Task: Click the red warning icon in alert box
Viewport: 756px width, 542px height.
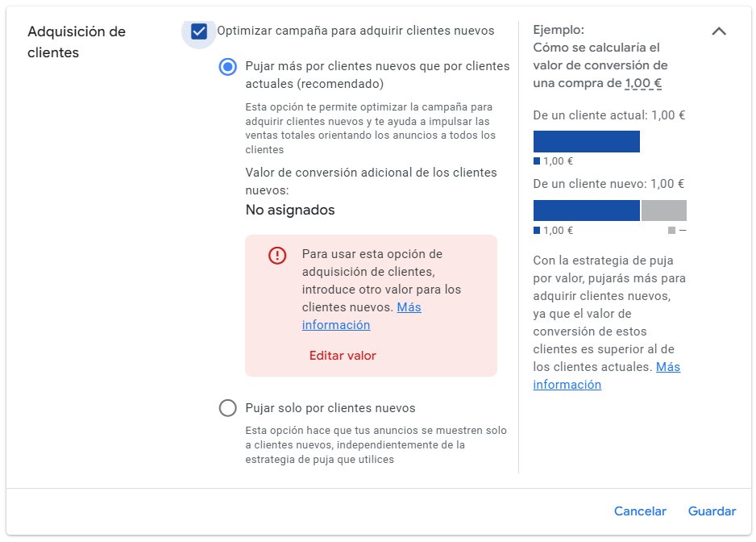Action: coord(277,255)
